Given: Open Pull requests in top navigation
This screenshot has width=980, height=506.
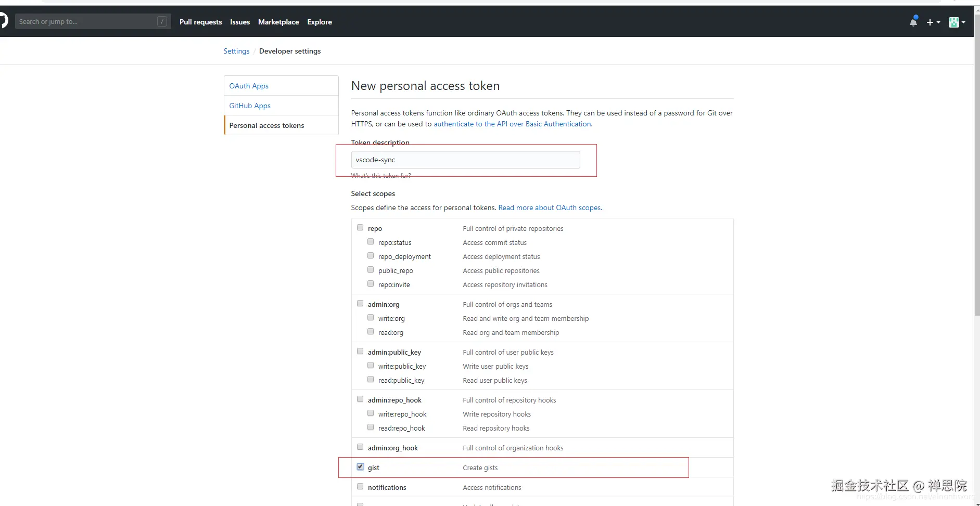Looking at the screenshot, I should tap(200, 22).
